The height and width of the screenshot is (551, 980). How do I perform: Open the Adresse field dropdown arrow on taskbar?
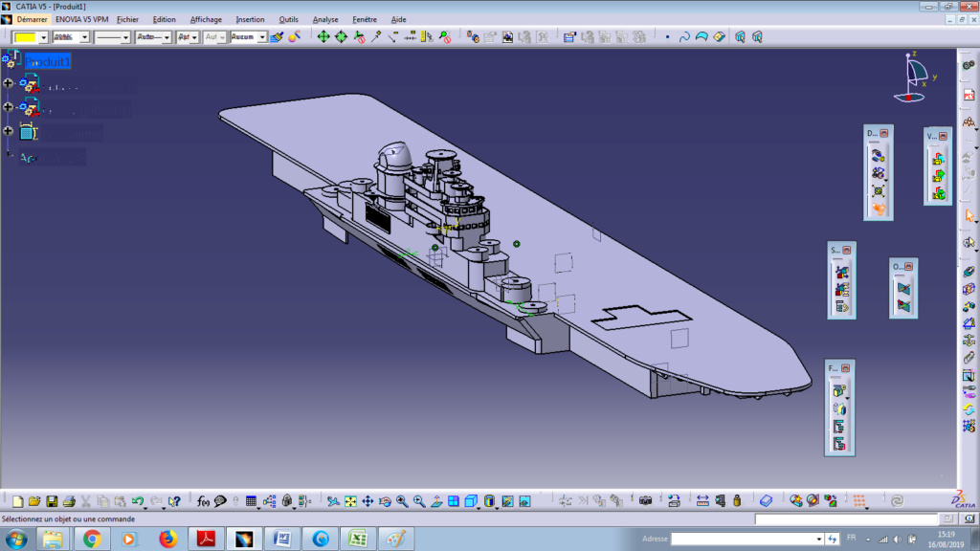(x=819, y=539)
